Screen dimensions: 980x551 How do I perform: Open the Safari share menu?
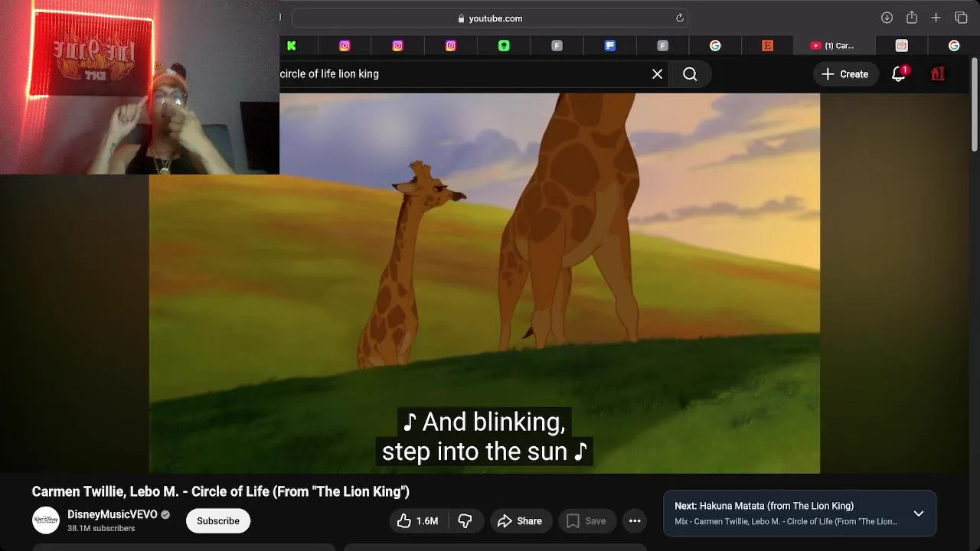pos(911,18)
